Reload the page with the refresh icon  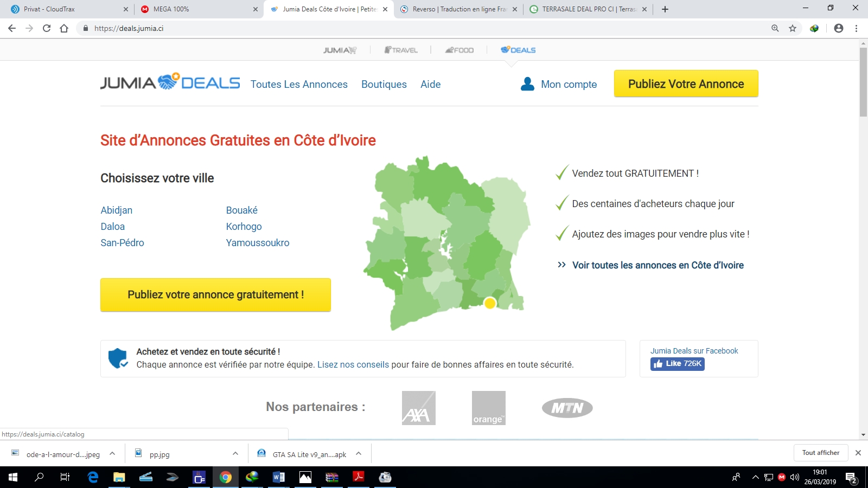coord(47,28)
